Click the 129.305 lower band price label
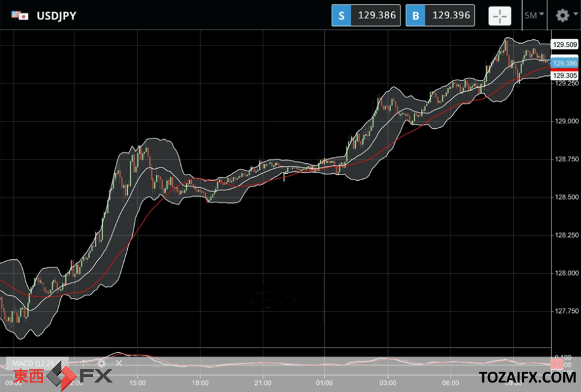Image resolution: width=581 pixels, height=392 pixels. coord(565,75)
